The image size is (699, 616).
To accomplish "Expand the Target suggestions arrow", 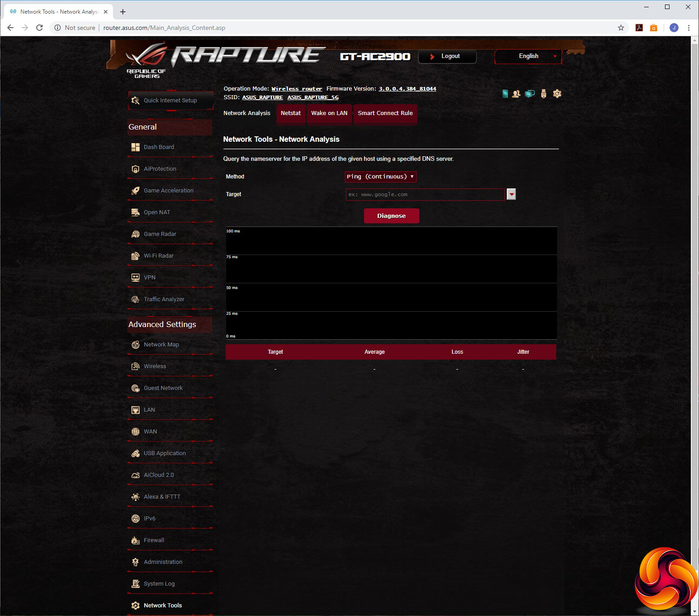I will [x=511, y=194].
